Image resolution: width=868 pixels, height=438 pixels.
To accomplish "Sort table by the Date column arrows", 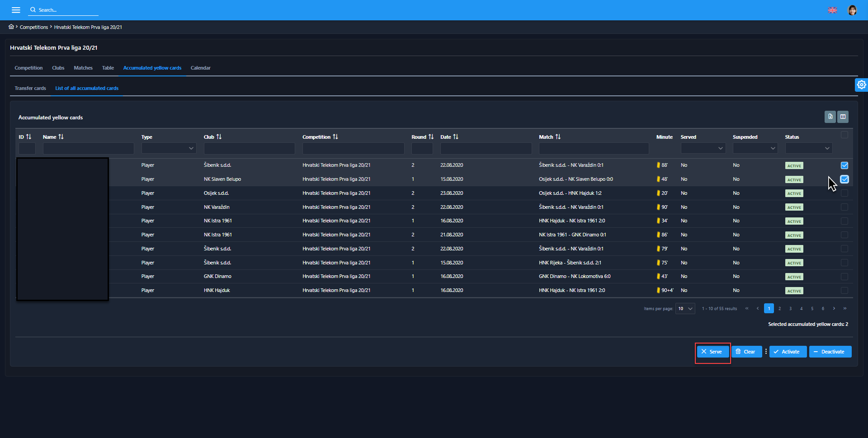I will (x=456, y=137).
